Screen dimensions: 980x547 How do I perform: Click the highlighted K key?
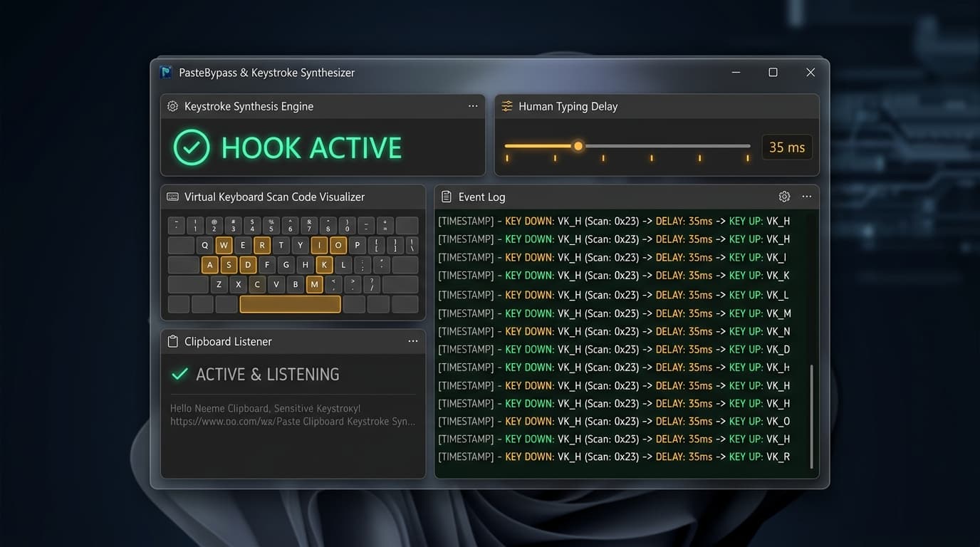[324, 265]
